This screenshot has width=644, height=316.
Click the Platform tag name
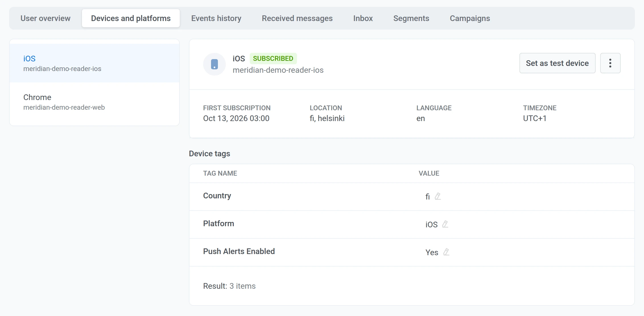click(218, 224)
